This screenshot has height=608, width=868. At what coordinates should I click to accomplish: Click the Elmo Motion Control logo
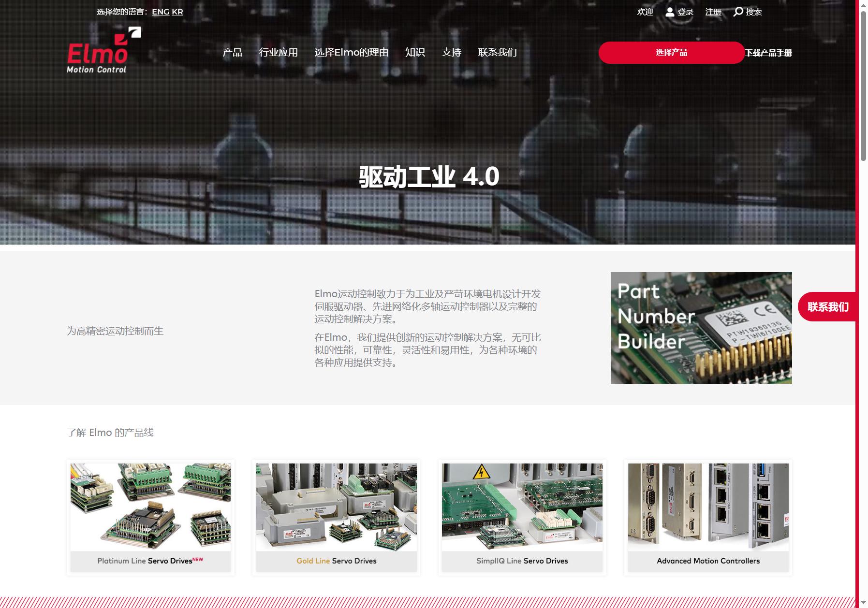click(x=104, y=50)
